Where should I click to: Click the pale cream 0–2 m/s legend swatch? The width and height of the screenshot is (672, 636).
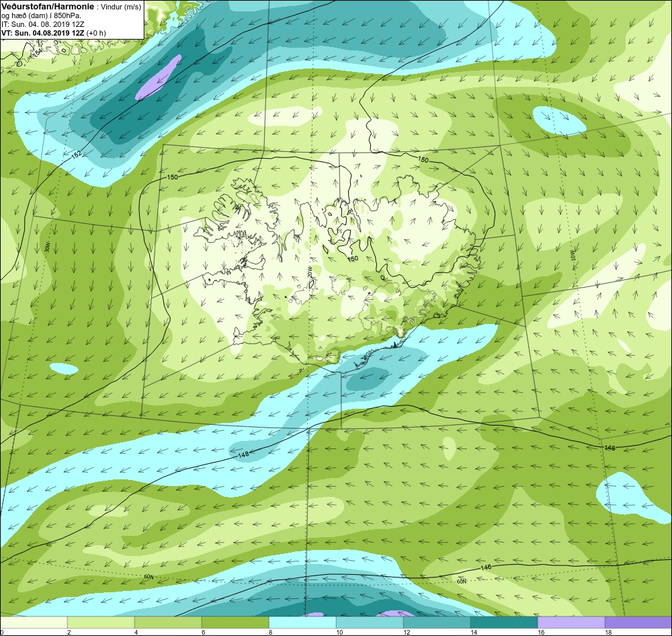click(34, 623)
